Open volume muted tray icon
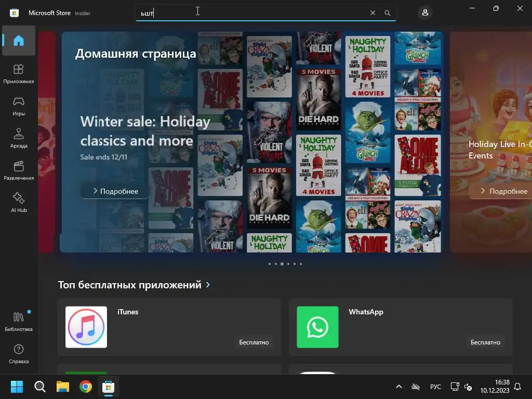 point(468,387)
